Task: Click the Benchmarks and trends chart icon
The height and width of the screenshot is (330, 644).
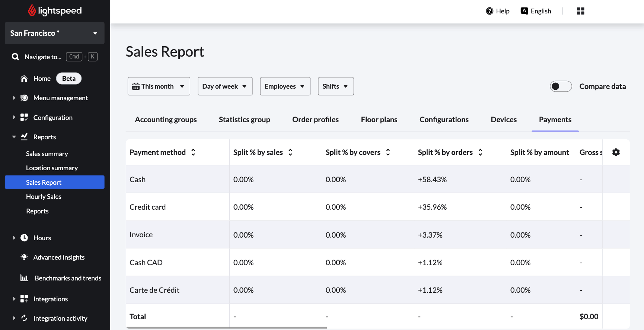Action: click(24, 278)
